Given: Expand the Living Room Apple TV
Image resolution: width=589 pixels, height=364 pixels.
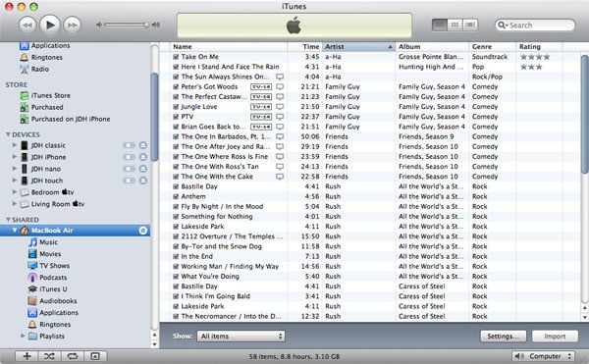Looking at the screenshot, I should click(15, 204).
